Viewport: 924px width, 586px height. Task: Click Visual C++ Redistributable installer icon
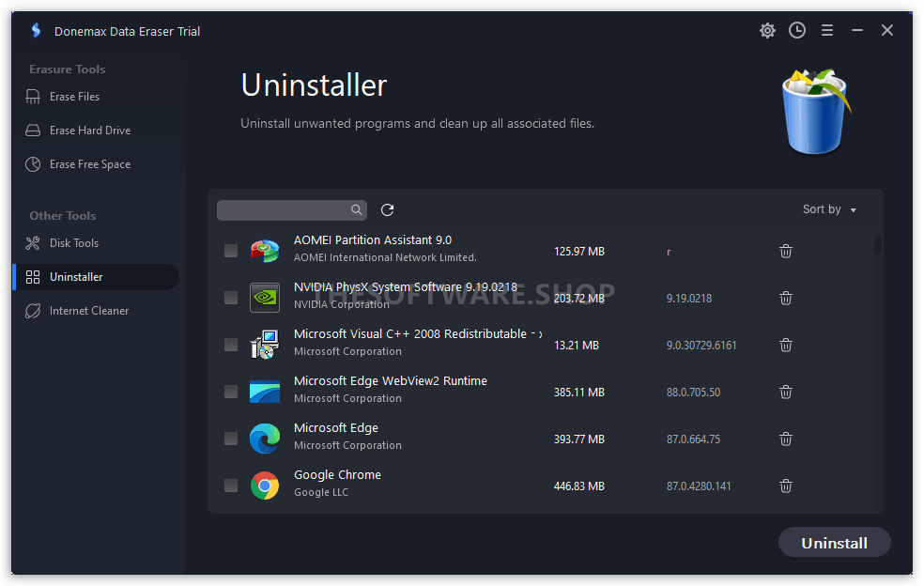pyautogui.click(x=265, y=345)
